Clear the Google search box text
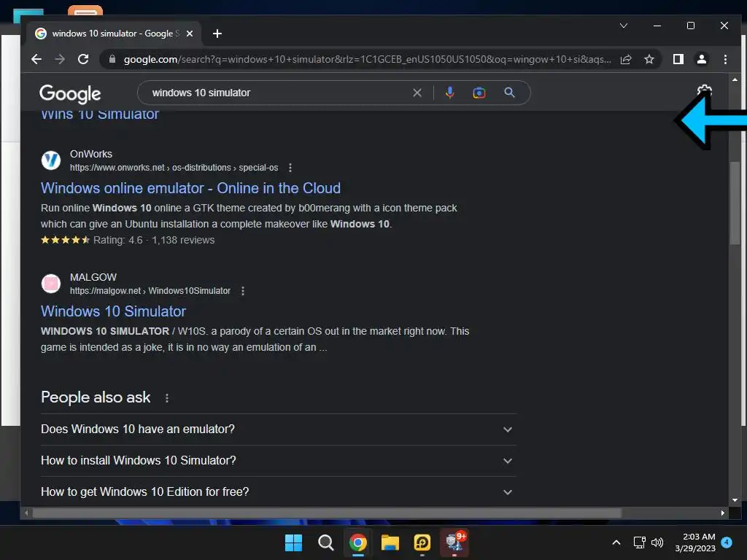747x560 pixels. [417, 93]
